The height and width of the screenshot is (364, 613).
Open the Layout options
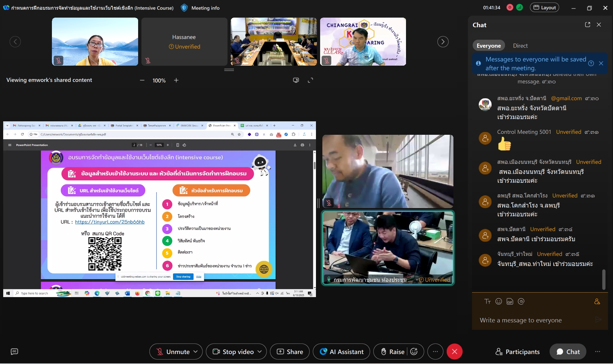[544, 8]
